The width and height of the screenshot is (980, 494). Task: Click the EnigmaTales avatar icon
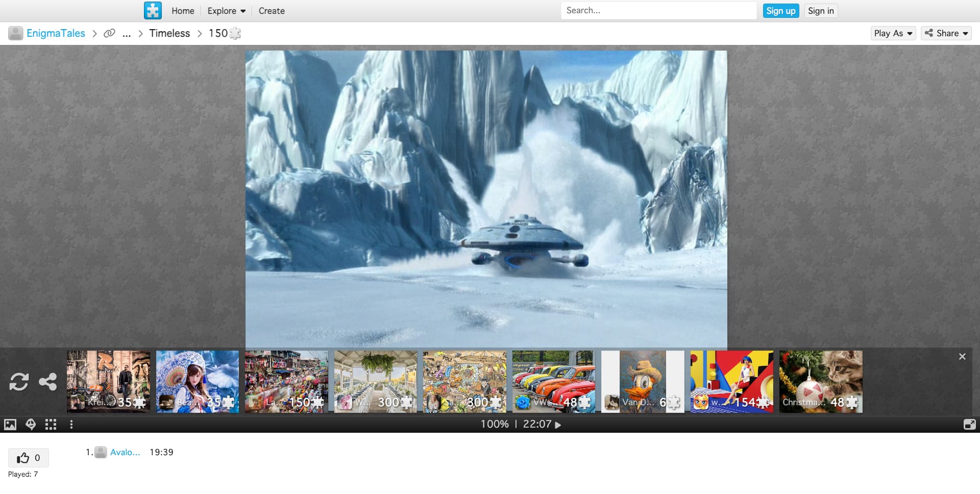tap(16, 33)
